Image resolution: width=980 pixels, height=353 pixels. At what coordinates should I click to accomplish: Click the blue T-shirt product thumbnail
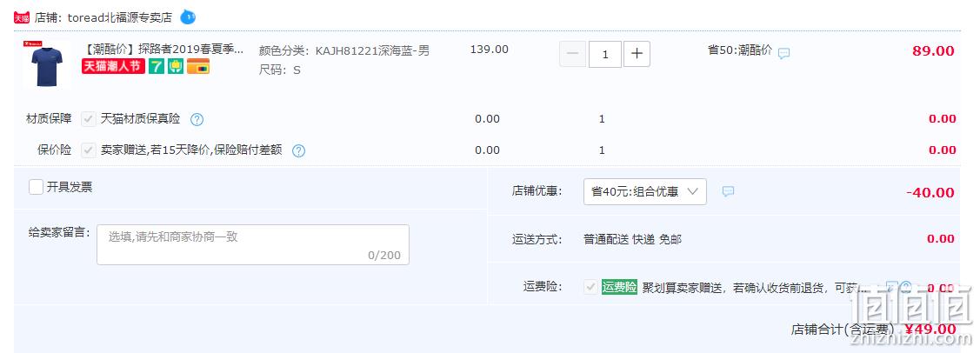(x=47, y=63)
